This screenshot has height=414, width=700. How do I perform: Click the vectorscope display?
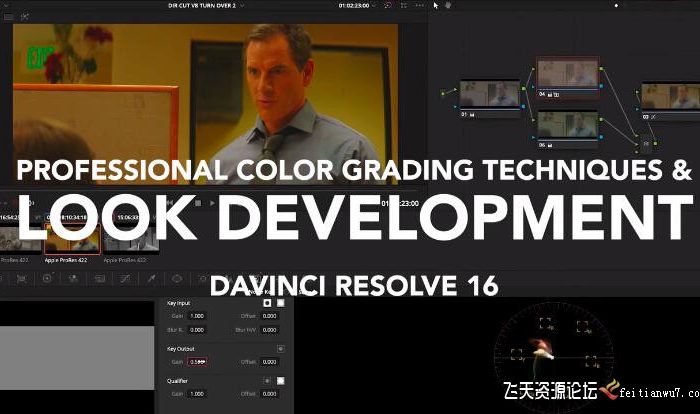pyautogui.click(x=554, y=357)
